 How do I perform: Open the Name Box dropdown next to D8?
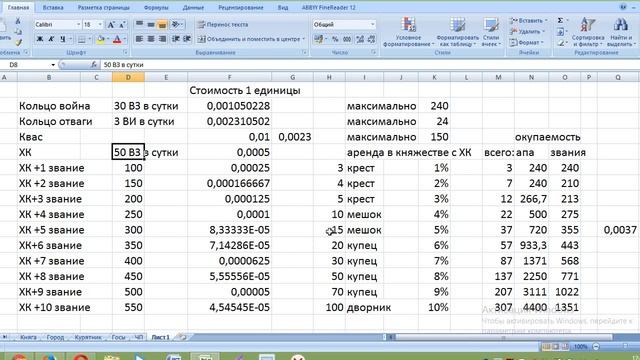coord(53,65)
